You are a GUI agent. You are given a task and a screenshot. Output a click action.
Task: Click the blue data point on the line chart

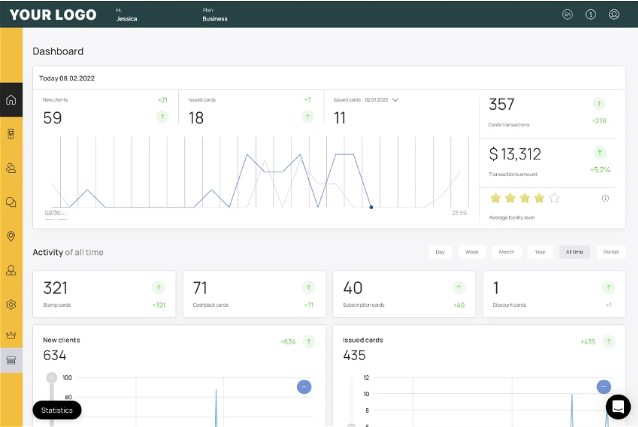(x=371, y=207)
